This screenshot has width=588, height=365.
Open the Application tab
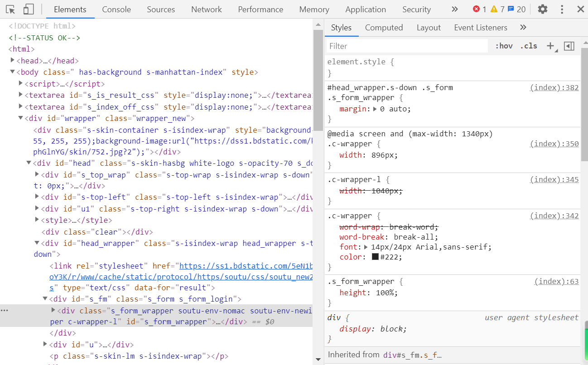pos(366,9)
